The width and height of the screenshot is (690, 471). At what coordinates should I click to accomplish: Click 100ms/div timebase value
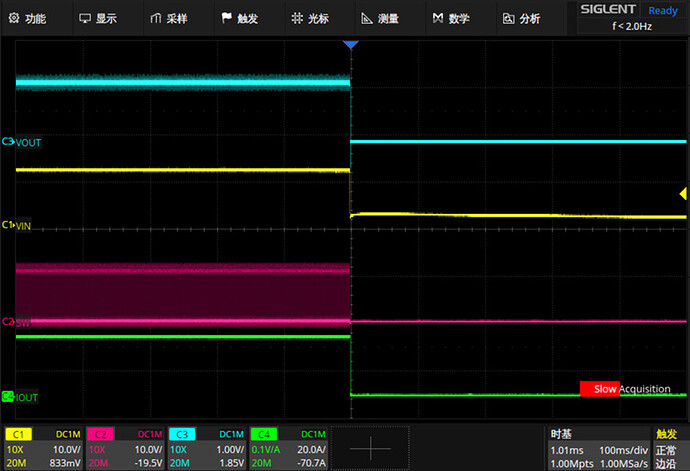pyautogui.click(x=623, y=450)
